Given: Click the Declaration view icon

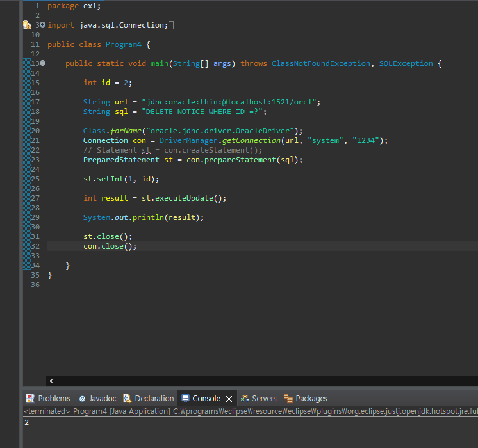Looking at the screenshot, I should pyautogui.click(x=128, y=398).
